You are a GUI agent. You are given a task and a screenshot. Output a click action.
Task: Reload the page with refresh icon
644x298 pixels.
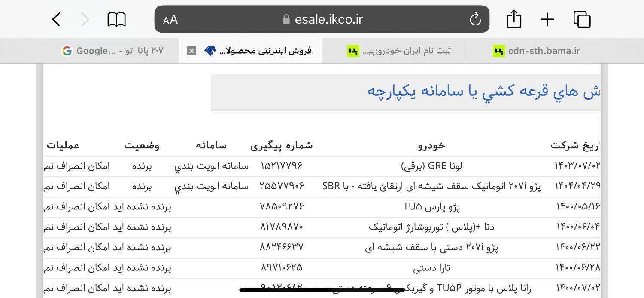(x=475, y=19)
